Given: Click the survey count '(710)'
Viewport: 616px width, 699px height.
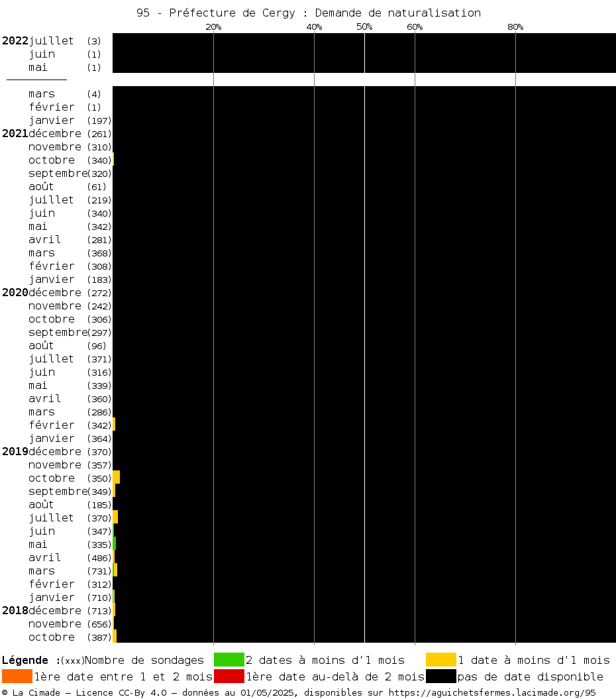Looking at the screenshot, I should pyautogui.click(x=99, y=598).
